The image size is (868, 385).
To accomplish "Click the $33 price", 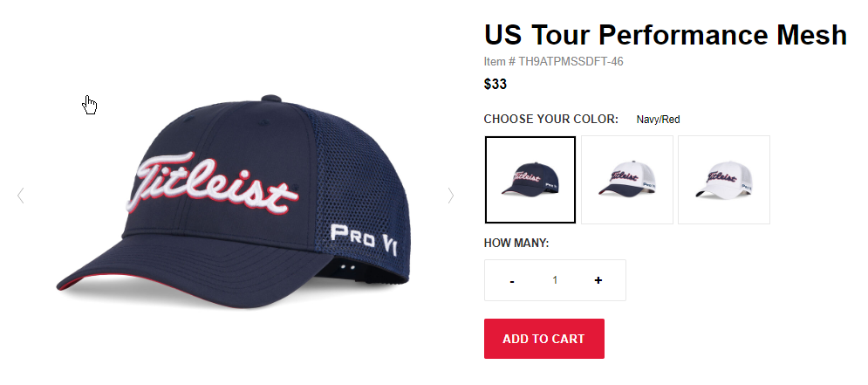I will [x=496, y=84].
